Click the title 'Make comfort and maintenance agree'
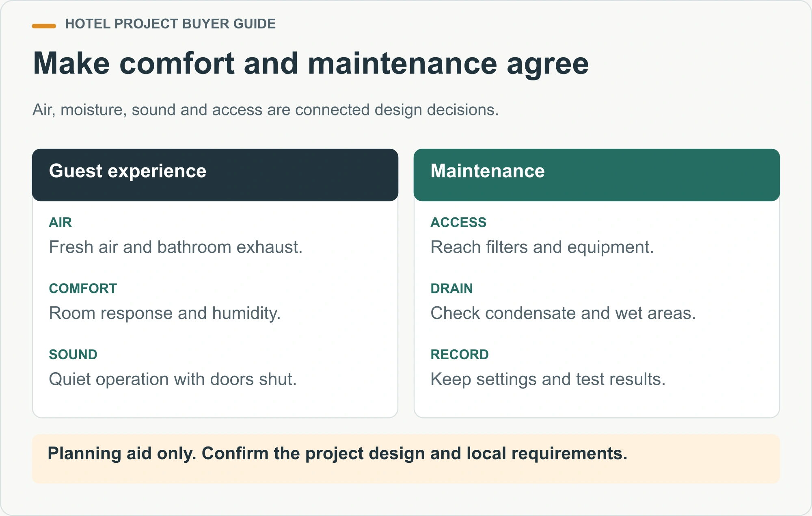812x516 pixels. coord(311,64)
